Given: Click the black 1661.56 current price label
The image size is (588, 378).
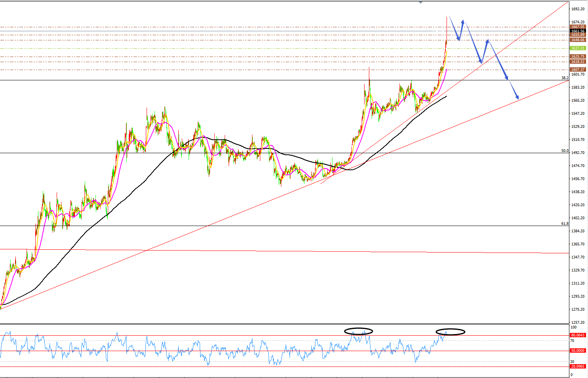Looking at the screenshot, I should pos(577,31).
